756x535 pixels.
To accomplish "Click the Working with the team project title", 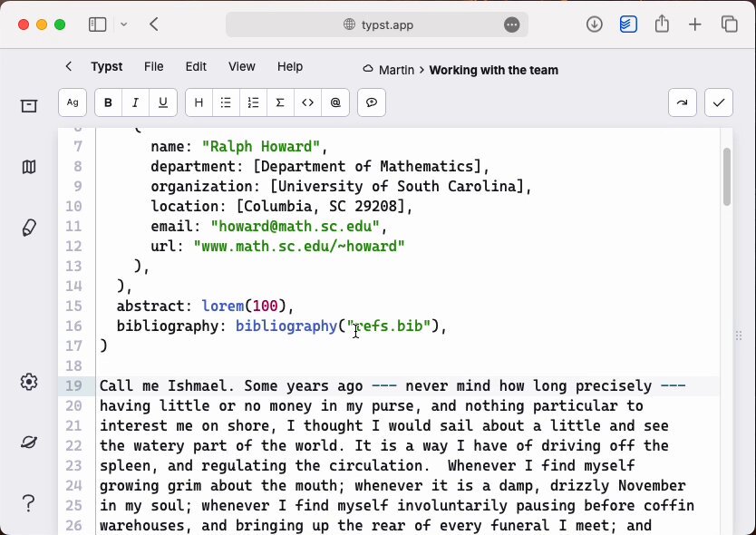I will point(493,70).
